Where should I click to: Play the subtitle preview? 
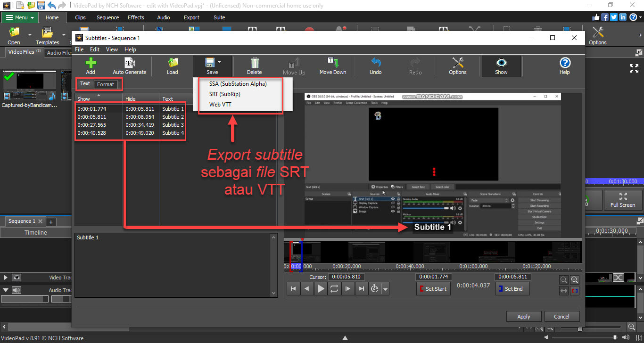click(x=321, y=288)
